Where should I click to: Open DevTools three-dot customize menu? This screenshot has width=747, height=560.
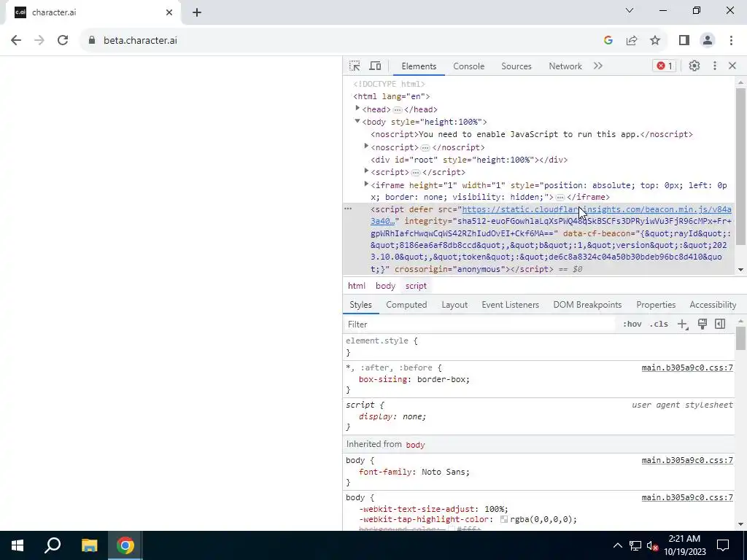point(714,66)
